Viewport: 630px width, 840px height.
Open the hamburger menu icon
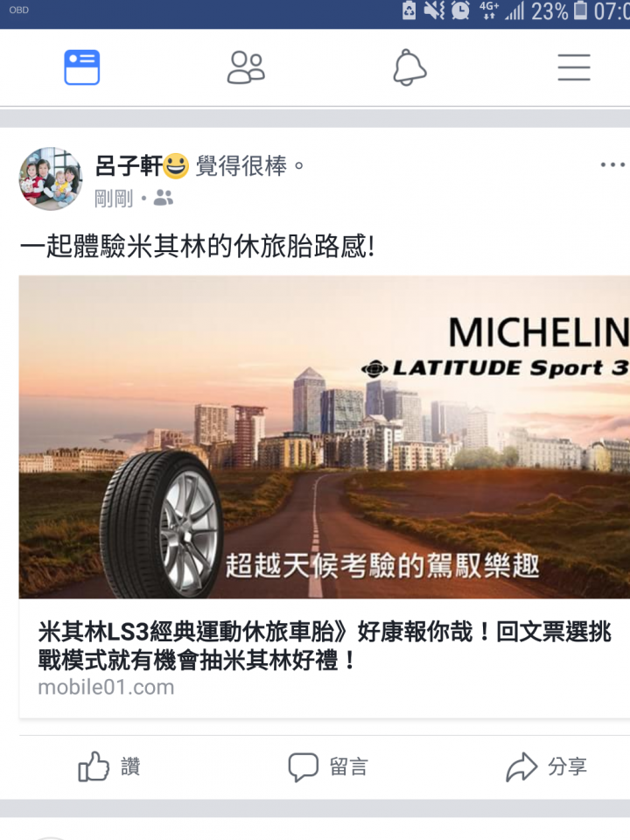click(574, 67)
